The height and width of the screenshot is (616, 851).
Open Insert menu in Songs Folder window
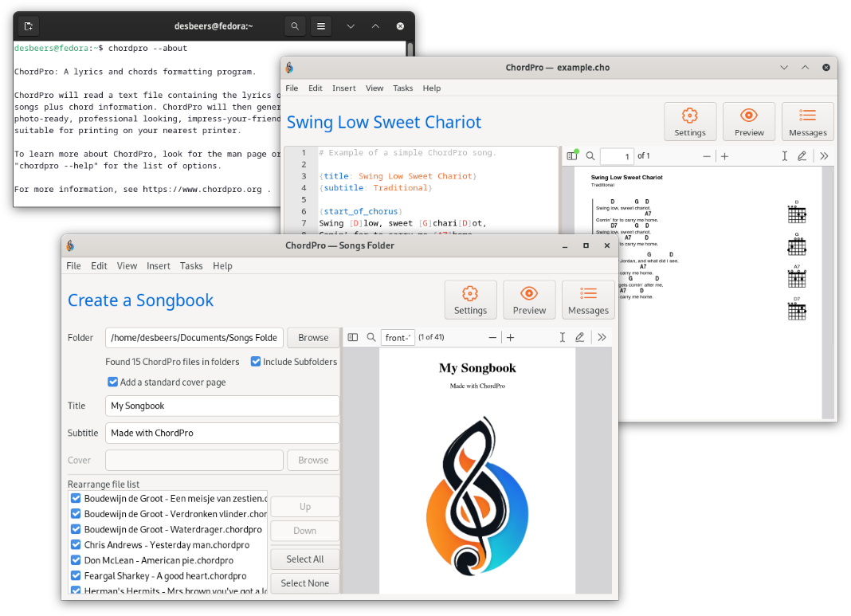tap(159, 266)
